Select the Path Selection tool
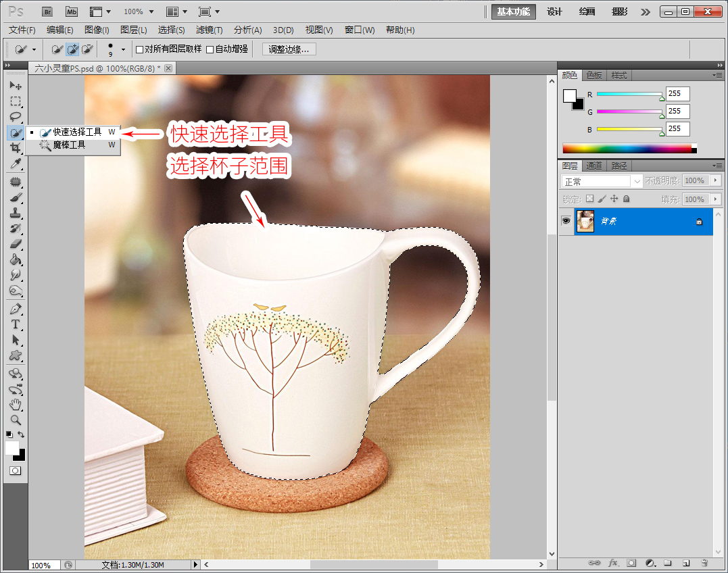 tap(16, 340)
